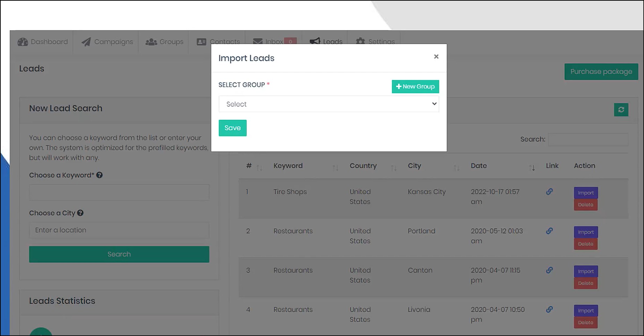644x336 pixels.
Task: Click the Dashboard gauge icon
Action: pyautogui.click(x=23, y=42)
